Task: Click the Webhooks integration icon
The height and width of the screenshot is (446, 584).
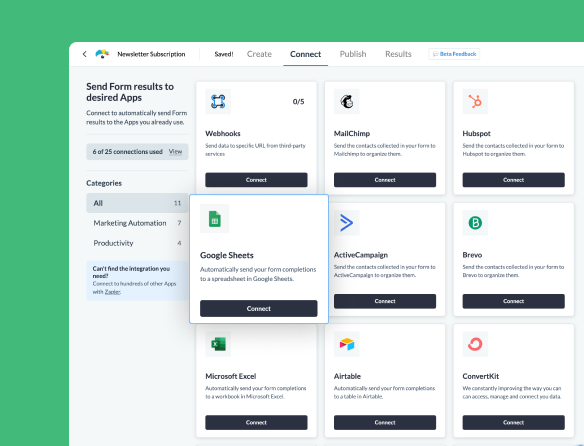Action: coord(218,101)
